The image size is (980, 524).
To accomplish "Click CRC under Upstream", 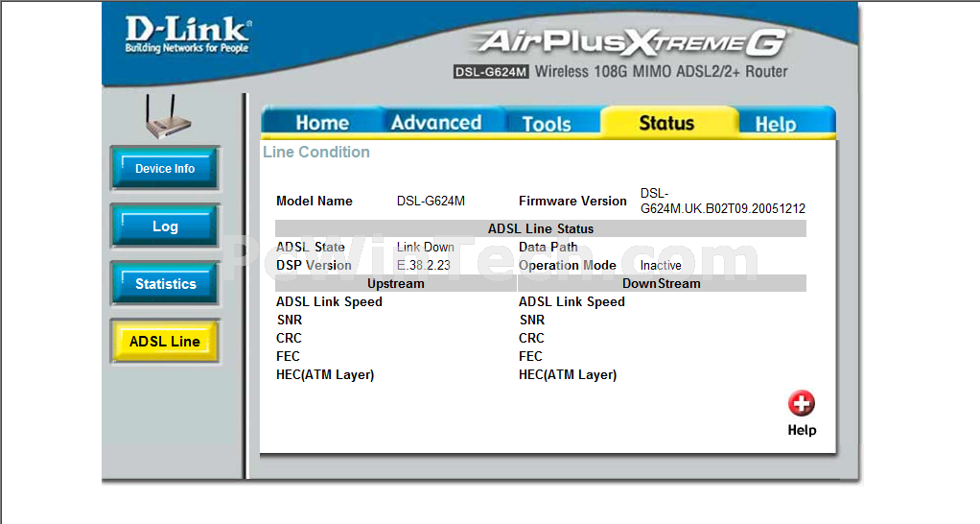I will 289,338.
